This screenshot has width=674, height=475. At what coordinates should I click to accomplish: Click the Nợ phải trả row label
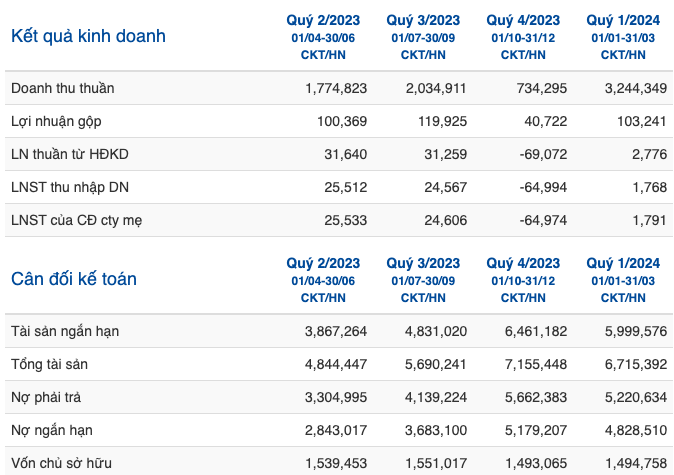coord(46,397)
